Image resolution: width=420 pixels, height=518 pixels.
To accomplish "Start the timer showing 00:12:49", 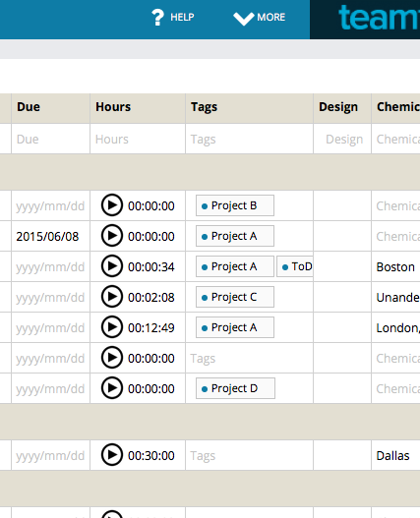I will (x=112, y=327).
